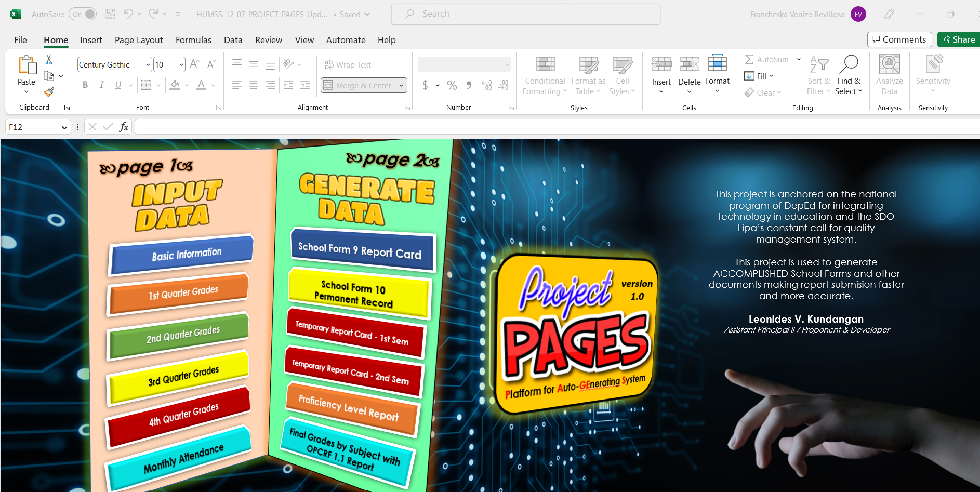Click the Percent Style icon

452,85
